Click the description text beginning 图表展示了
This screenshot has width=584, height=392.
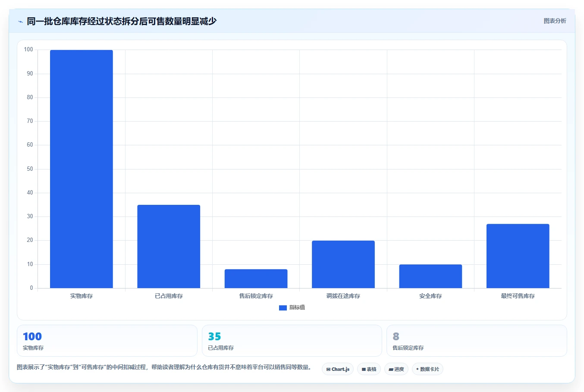[x=164, y=367]
